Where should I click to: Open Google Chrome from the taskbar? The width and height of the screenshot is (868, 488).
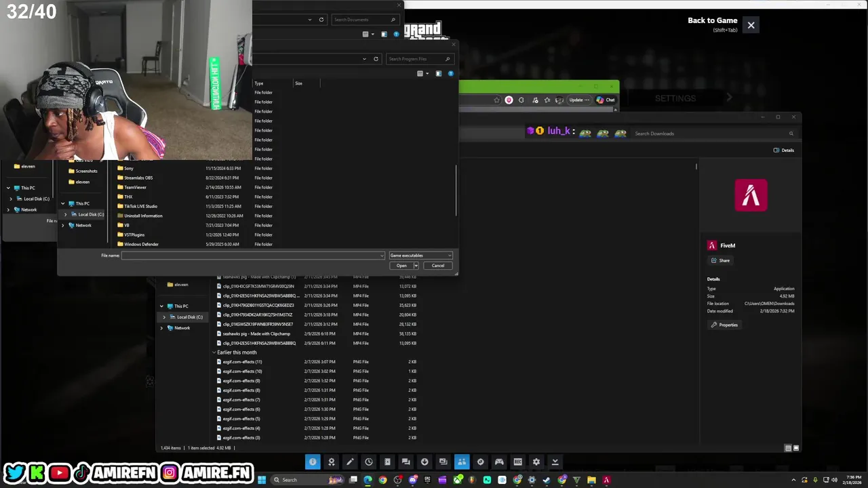coord(382,480)
